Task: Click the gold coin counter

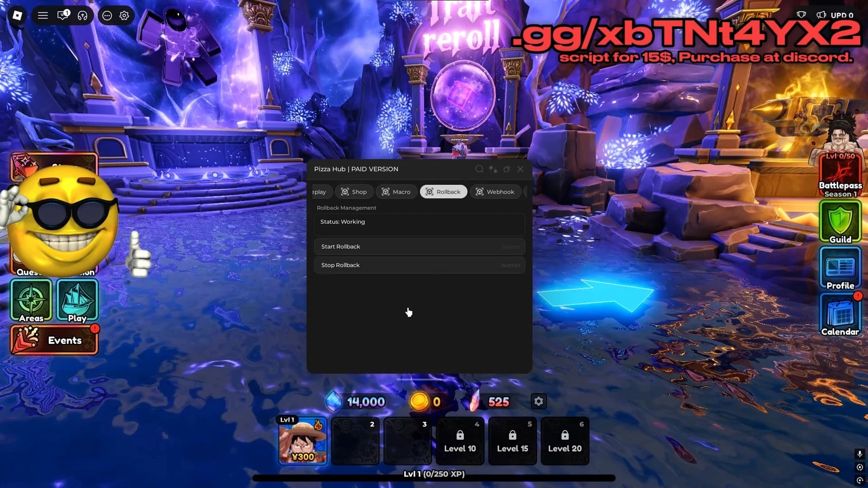Action: point(425,402)
